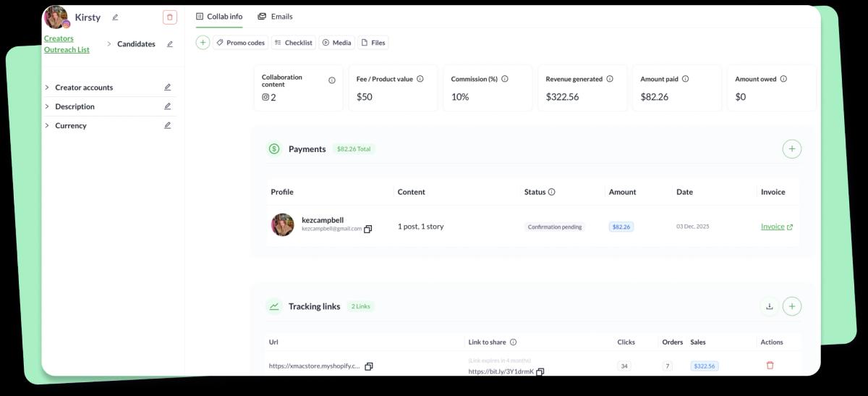The width and height of the screenshot is (868, 396).
Task: Download tracking links data
Action: coord(770,307)
